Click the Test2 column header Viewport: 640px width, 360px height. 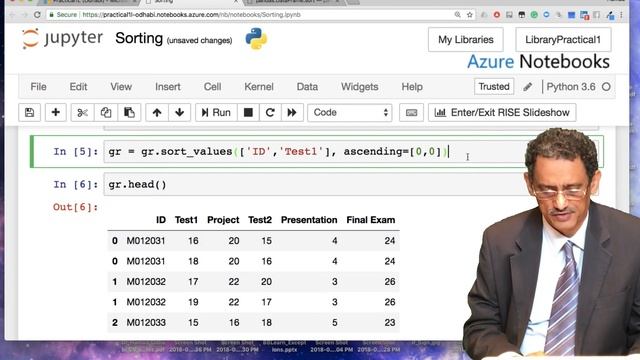click(260, 220)
